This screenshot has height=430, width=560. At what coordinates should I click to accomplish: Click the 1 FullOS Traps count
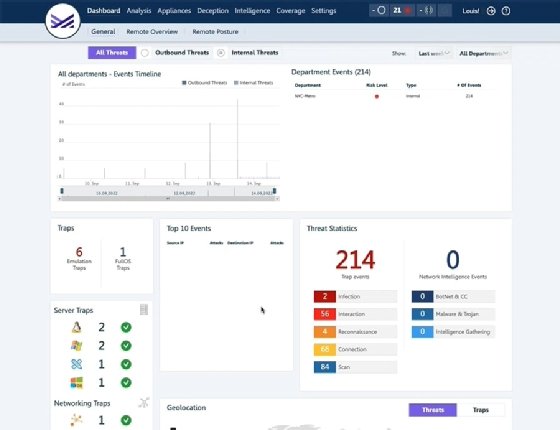(123, 252)
